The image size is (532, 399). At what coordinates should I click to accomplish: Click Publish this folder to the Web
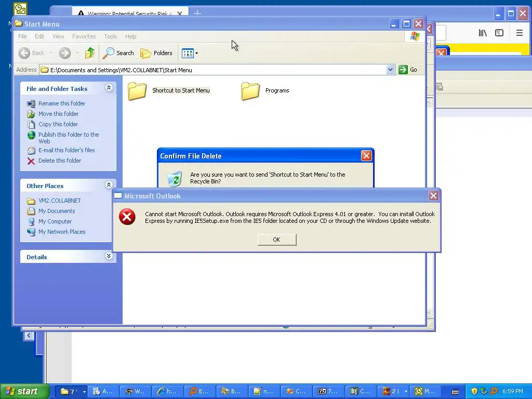69,138
